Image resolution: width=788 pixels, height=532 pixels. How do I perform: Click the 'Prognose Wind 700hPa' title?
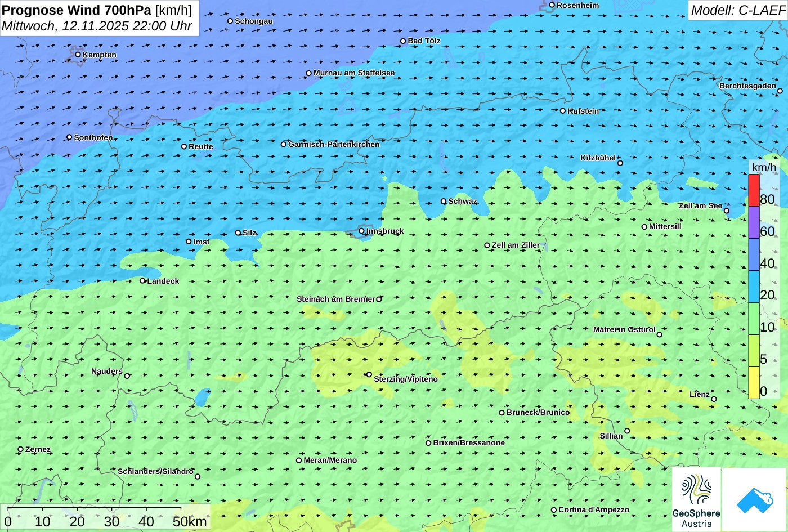(x=77, y=10)
